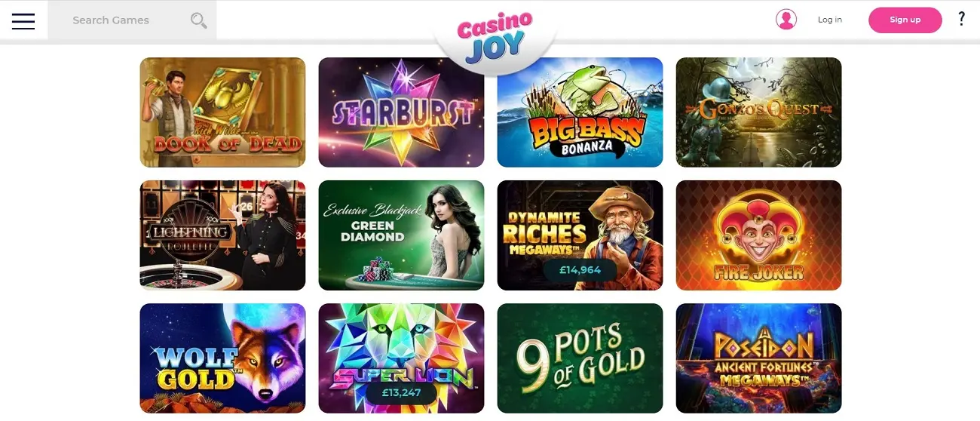Launch the Starburst slot game
Image resolution: width=980 pixels, height=421 pixels.
(x=401, y=112)
